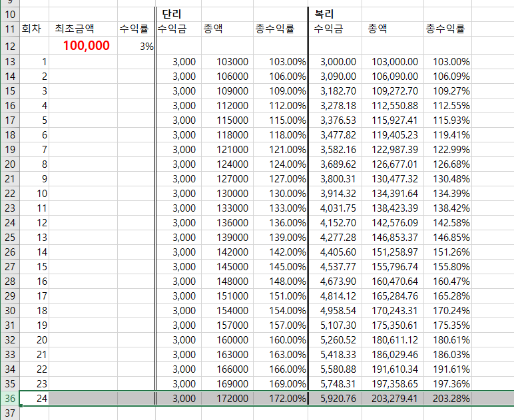Click the 203,279.41 cell
Screen dimensions: 514x420
point(393,399)
